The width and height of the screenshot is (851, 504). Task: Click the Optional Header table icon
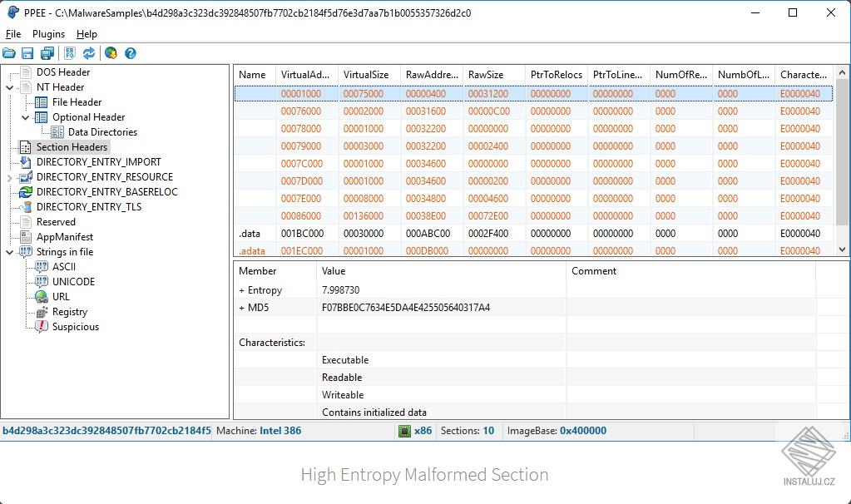[42, 117]
